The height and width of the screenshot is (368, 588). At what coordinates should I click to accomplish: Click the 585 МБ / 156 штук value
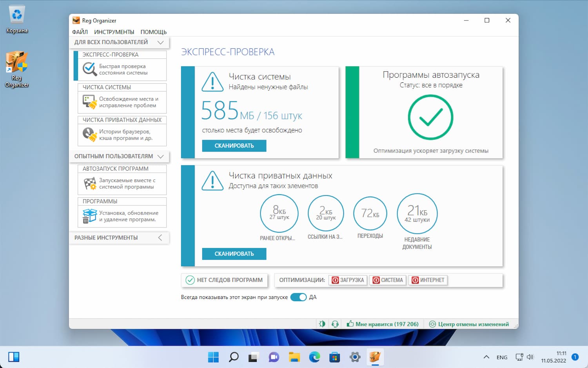point(252,111)
